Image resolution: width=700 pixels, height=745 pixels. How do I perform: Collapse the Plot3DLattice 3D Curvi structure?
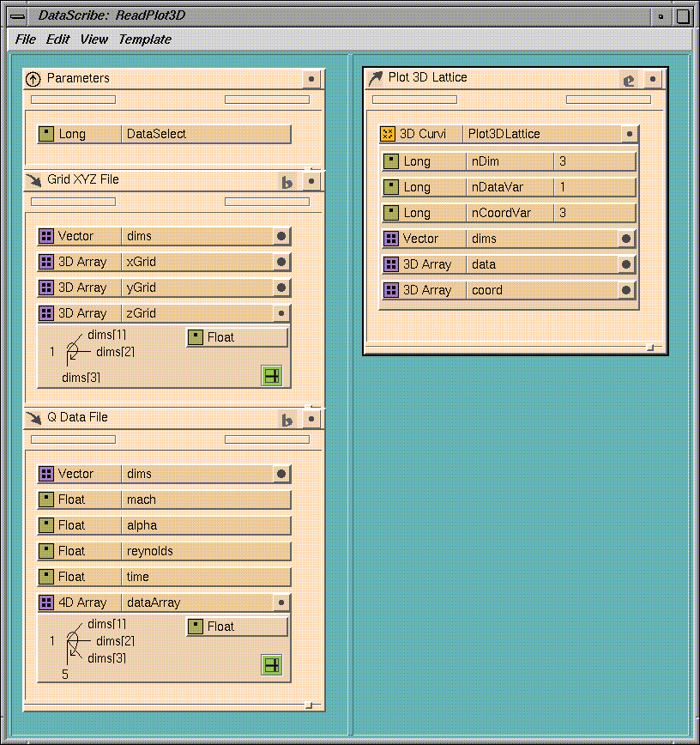tap(629, 134)
